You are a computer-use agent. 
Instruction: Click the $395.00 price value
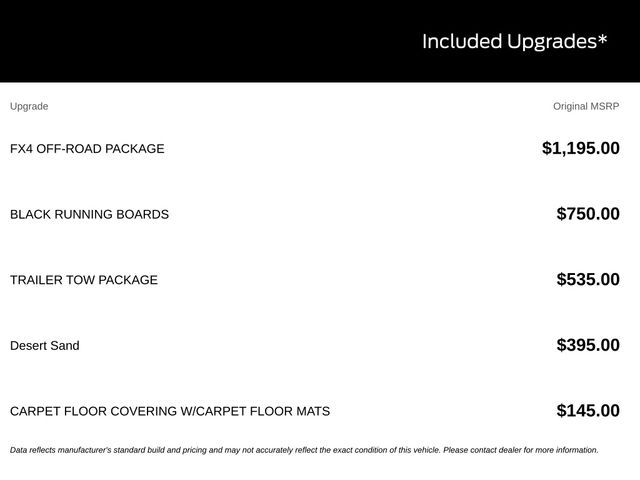588,345
